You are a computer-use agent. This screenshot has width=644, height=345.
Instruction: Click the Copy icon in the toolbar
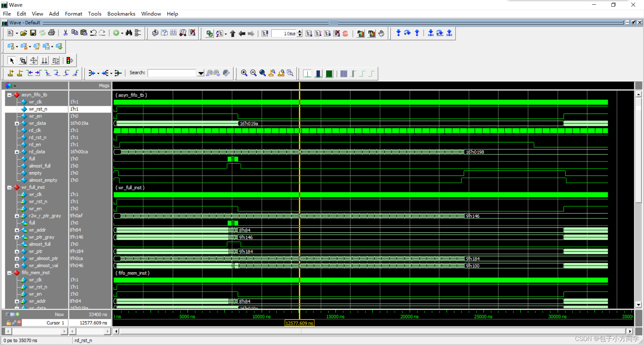75,33
